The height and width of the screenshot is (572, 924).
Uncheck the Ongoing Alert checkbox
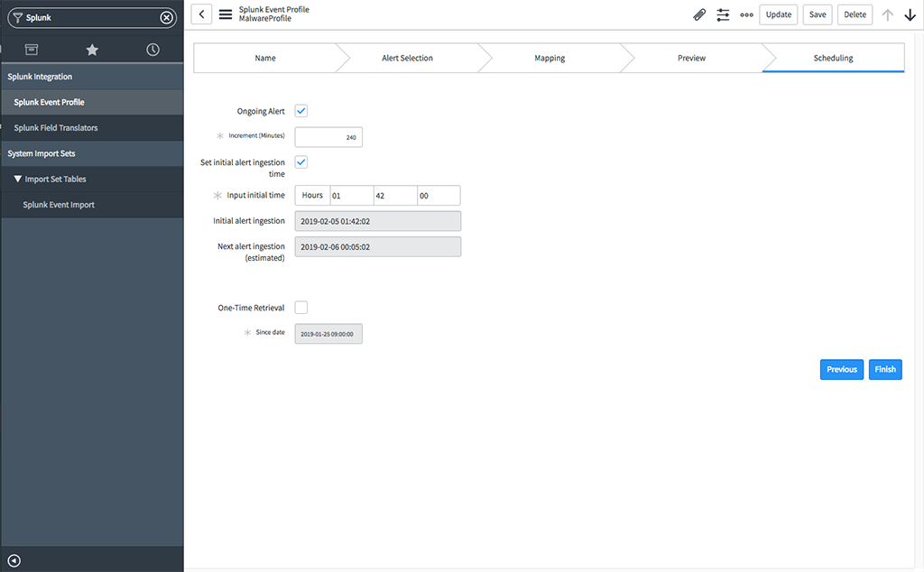click(x=301, y=111)
